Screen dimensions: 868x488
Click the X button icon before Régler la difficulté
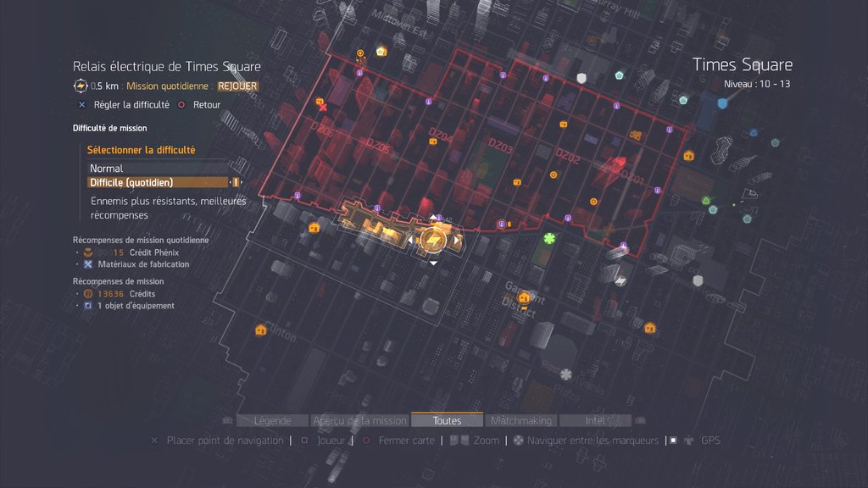click(x=82, y=104)
